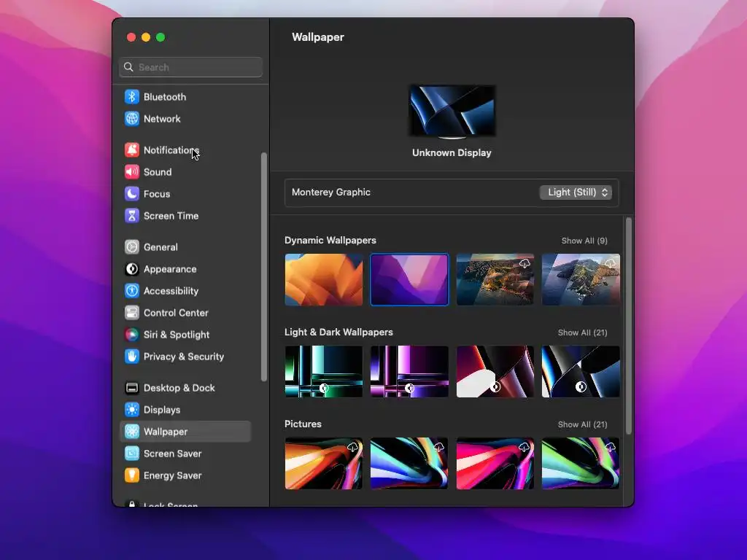Viewport: 747px width, 560px height.
Task: Select the second teal rainbow Pictures wallpaper
Action: point(409,463)
